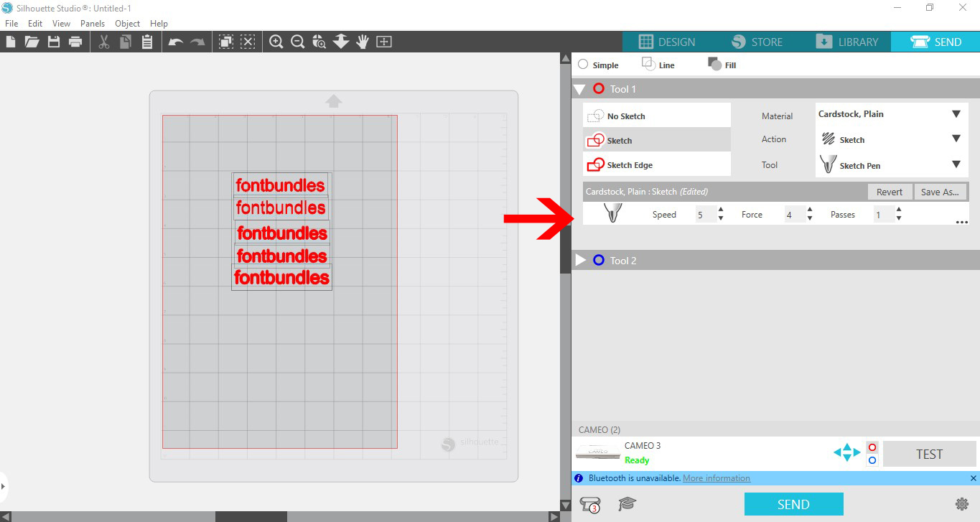Switch to the Line cut mode
The image size is (980, 522).
pos(658,65)
